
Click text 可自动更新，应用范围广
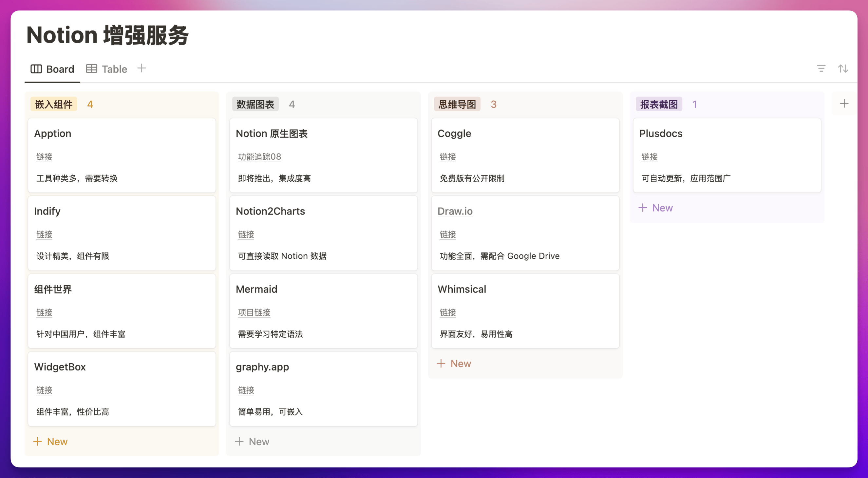pos(686,178)
